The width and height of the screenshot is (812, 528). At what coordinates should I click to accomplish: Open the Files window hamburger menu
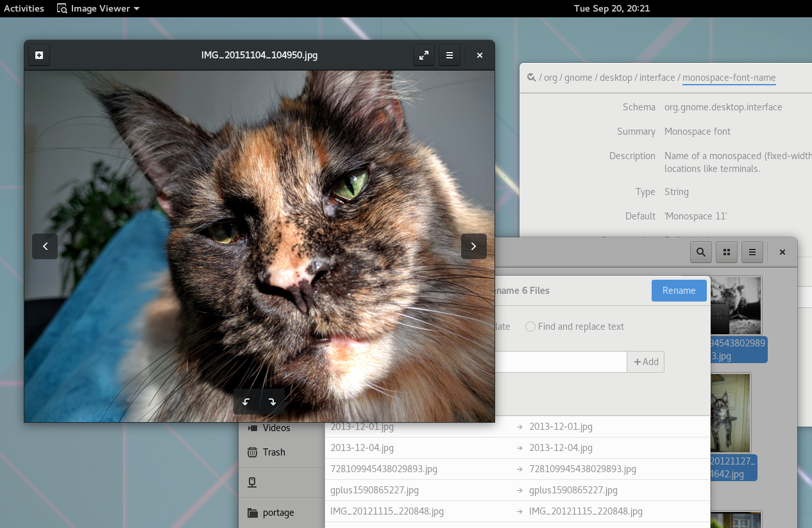click(x=752, y=252)
